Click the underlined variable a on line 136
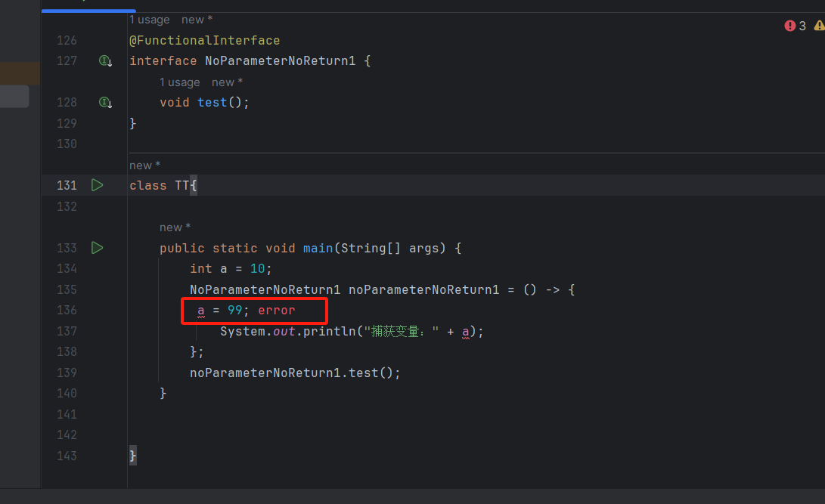 coord(201,311)
